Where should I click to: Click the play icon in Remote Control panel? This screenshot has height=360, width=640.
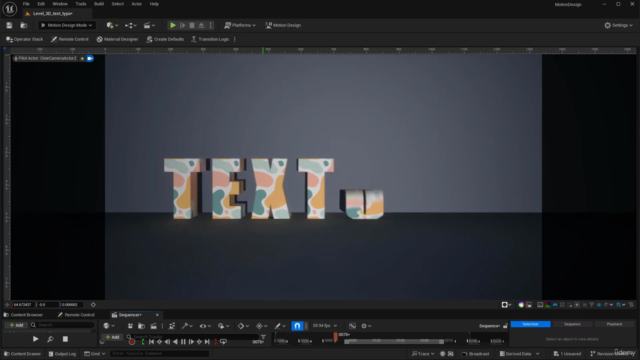click(x=36, y=339)
